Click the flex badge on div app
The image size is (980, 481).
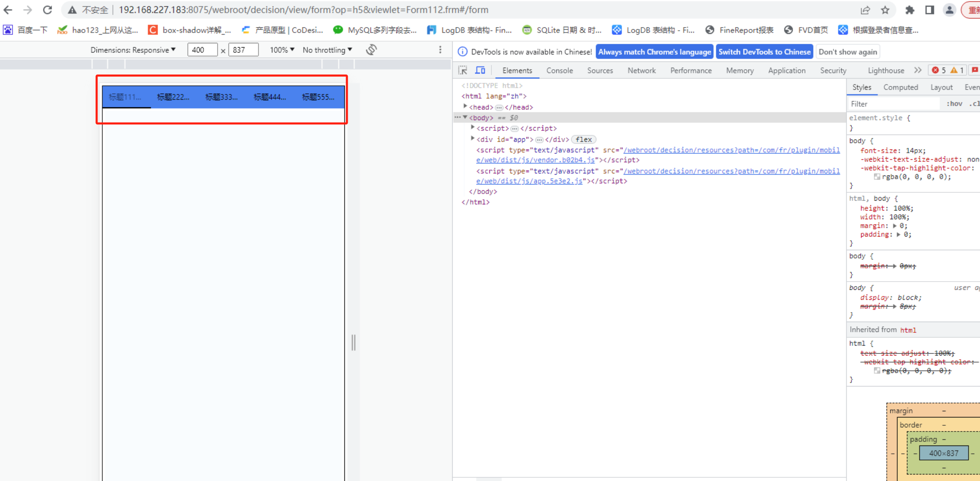coord(584,140)
